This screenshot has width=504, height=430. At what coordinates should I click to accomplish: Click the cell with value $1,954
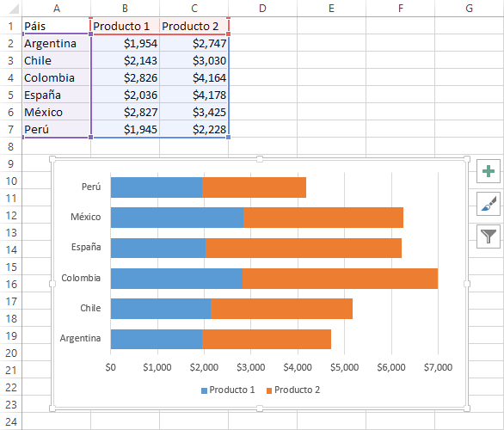[125, 43]
